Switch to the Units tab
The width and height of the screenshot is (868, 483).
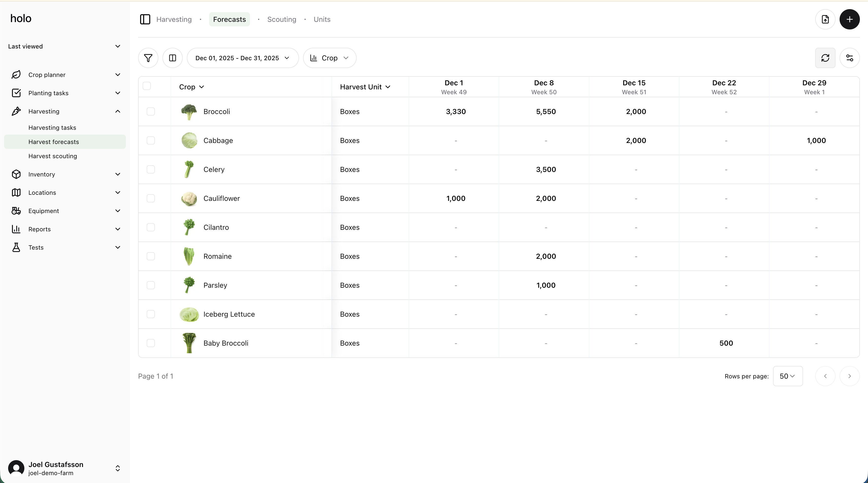tap(322, 20)
